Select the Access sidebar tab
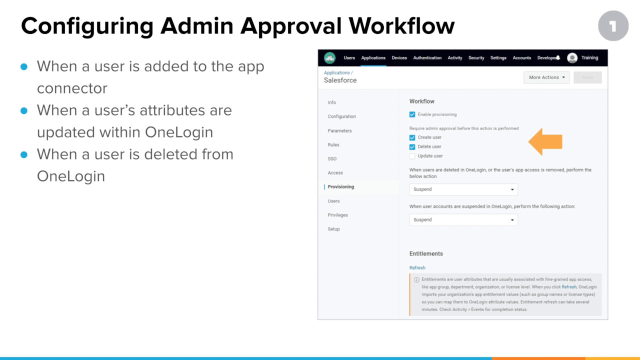 [x=335, y=173]
